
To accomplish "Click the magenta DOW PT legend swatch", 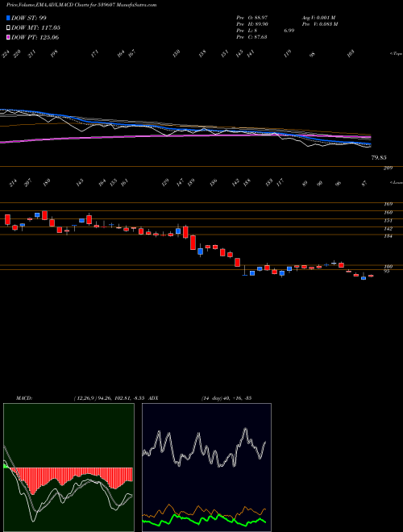I will pyautogui.click(x=9, y=37).
